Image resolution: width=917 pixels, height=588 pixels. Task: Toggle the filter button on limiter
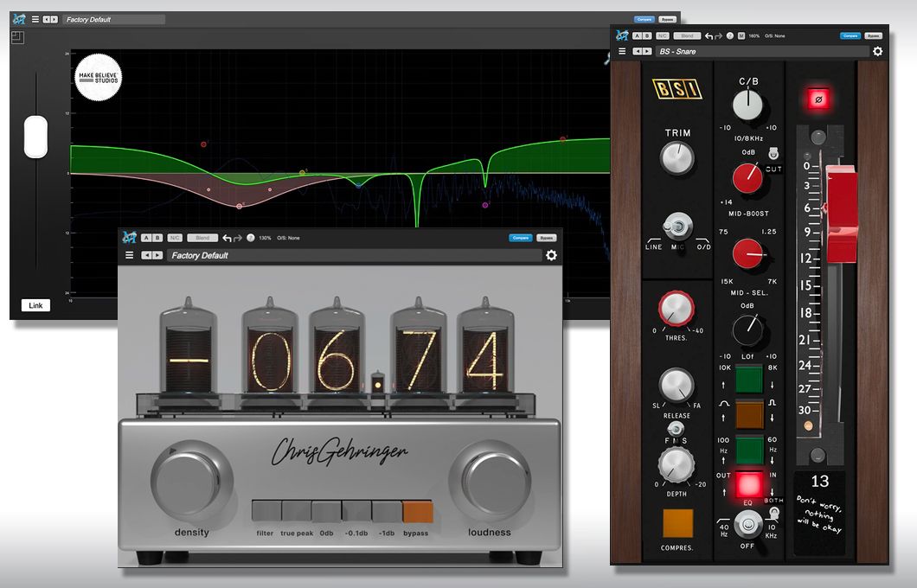pos(266,511)
